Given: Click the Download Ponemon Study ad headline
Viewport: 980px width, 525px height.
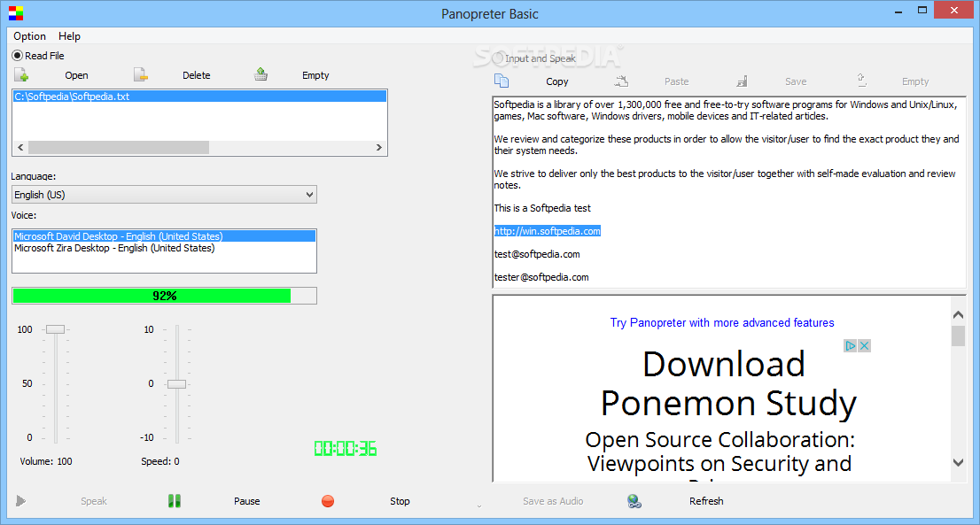Looking at the screenshot, I should pyautogui.click(x=728, y=383).
